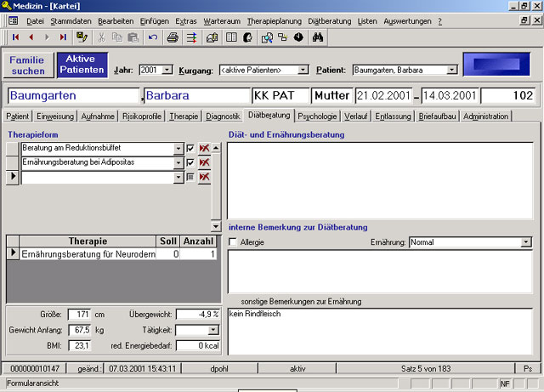Click the Gewicht Anfang field
The height and width of the screenshot is (392, 544).
point(79,330)
